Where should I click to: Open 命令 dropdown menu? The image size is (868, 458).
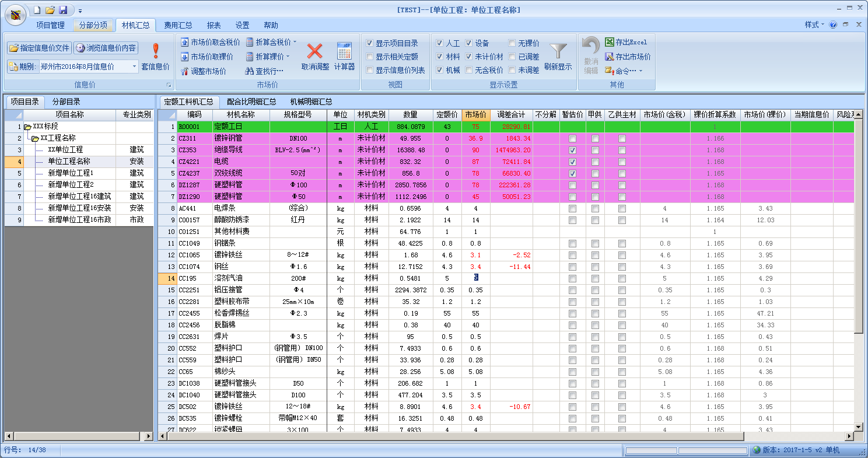[x=624, y=71]
